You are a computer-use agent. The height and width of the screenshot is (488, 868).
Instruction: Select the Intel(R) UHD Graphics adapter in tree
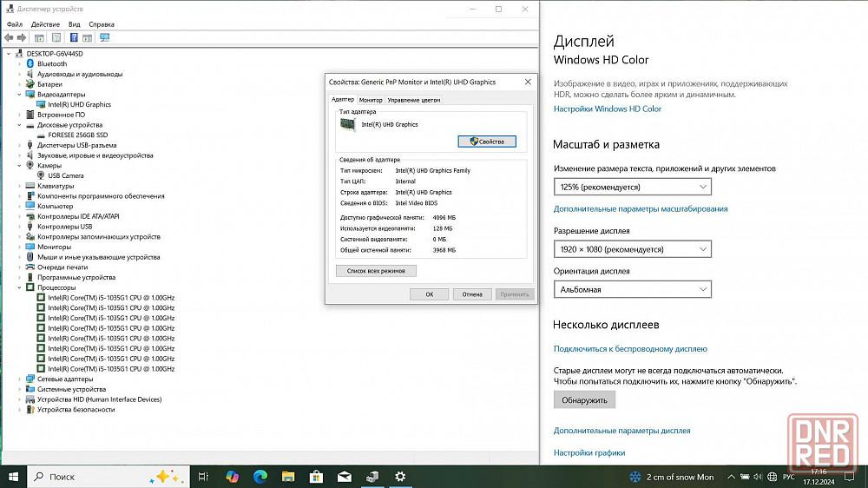click(x=79, y=105)
